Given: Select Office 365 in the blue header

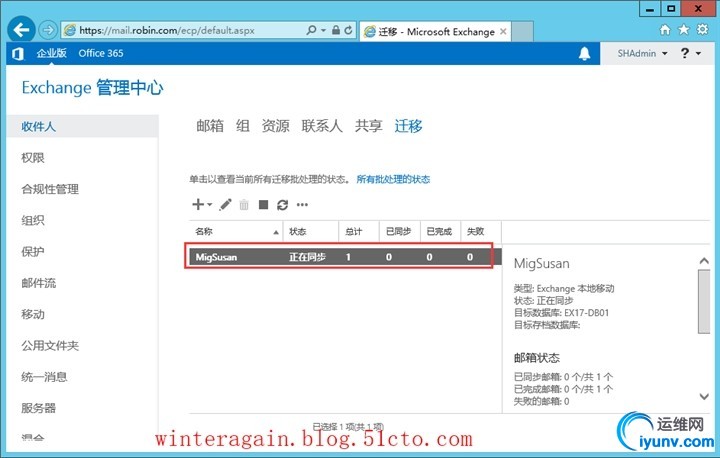Looking at the screenshot, I should (x=101, y=53).
